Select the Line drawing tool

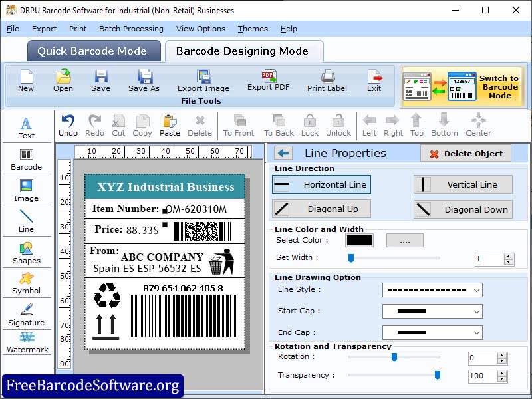pyautogui.click(x=27, y=221)
